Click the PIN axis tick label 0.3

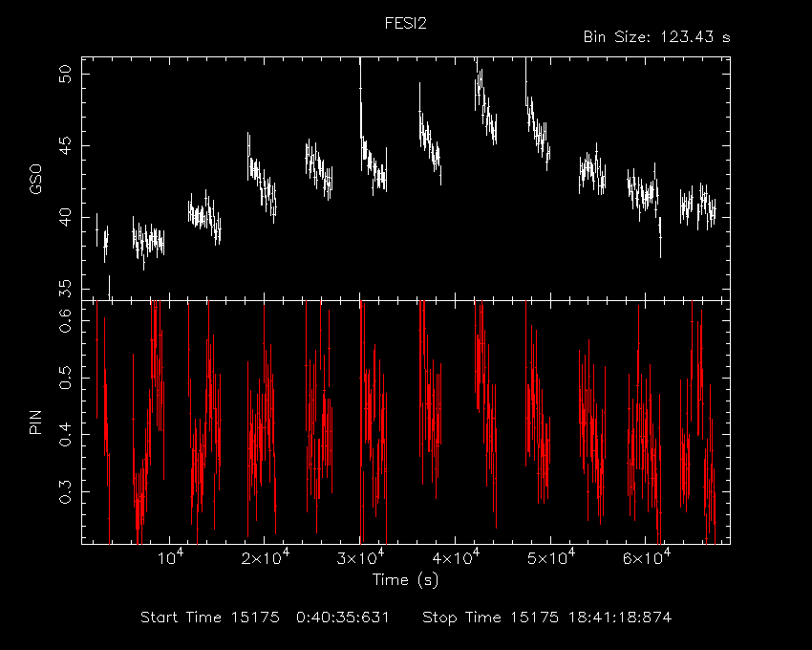pos(66,491)
